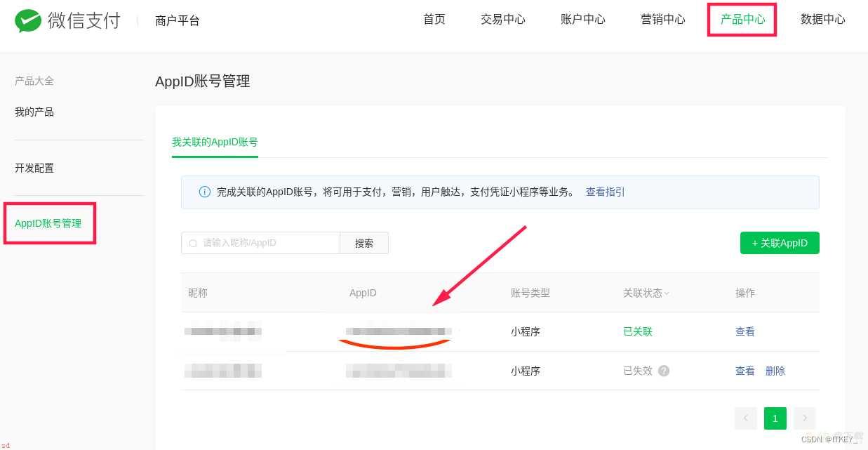Select page 1 in pagination
This screenshot has width=868, height=450.
coord(775,418)
